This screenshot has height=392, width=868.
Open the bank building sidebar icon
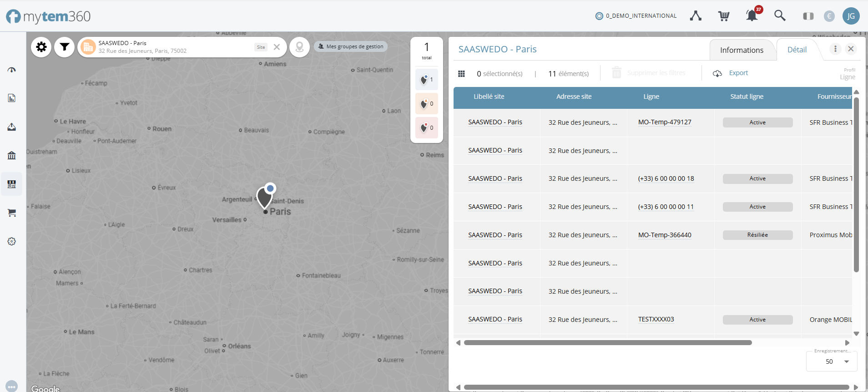pos(12,155)
